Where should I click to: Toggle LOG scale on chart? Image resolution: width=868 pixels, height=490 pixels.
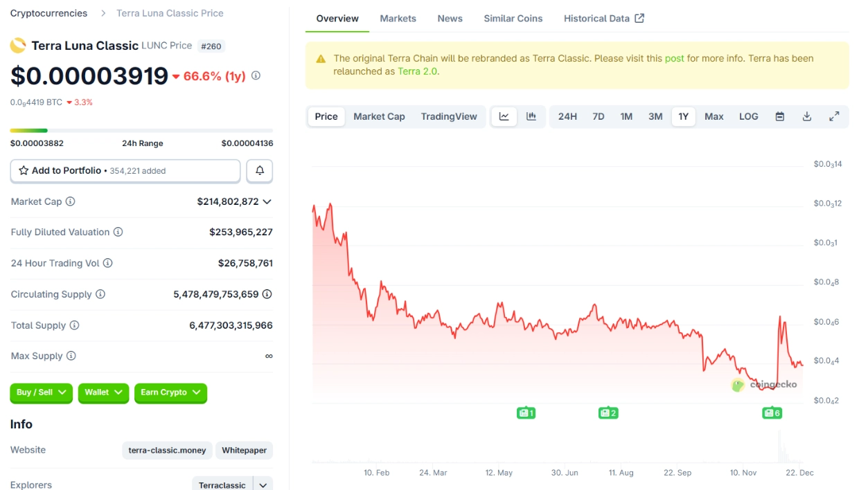coord(748,116)
